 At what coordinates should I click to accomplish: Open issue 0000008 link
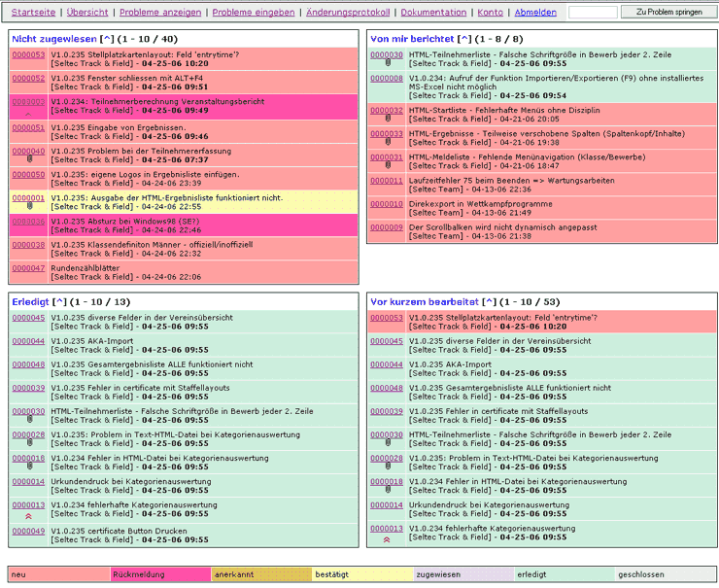(387, 78)
